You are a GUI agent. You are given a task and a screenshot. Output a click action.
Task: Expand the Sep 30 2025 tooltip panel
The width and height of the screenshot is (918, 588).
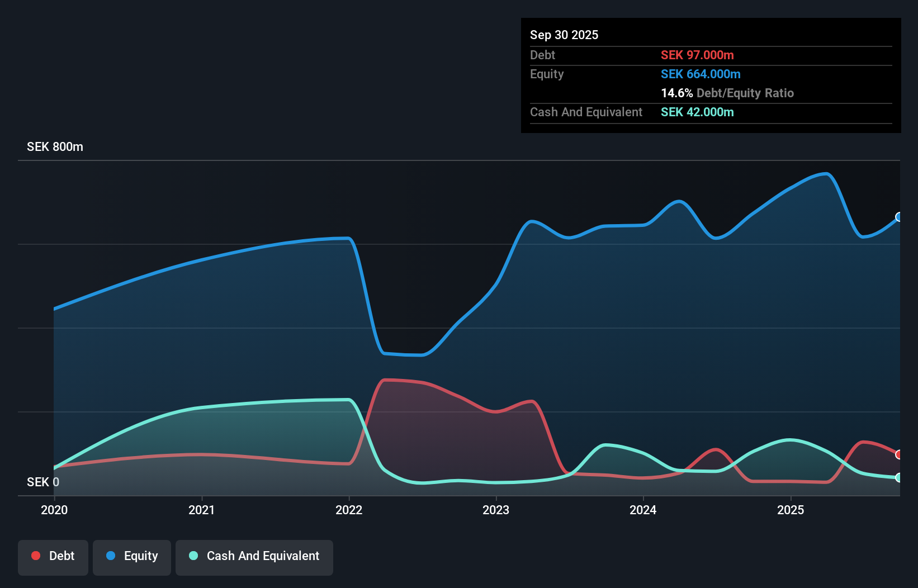[x=564, y=35]
